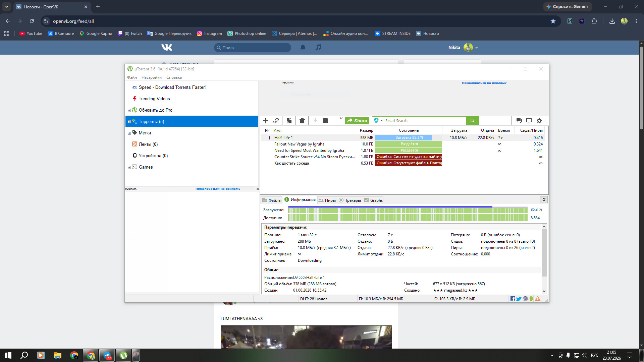Sort torrents by the Размер column header

tap(365, 130)
